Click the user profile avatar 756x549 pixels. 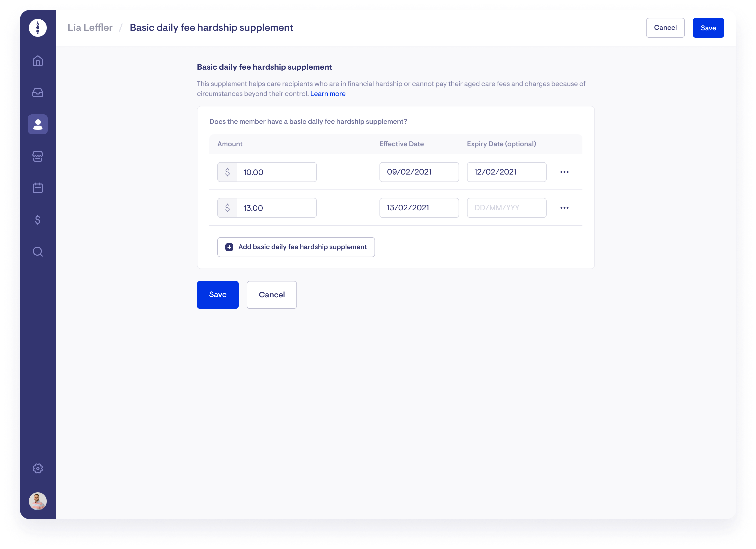click(x=38, y=501)
